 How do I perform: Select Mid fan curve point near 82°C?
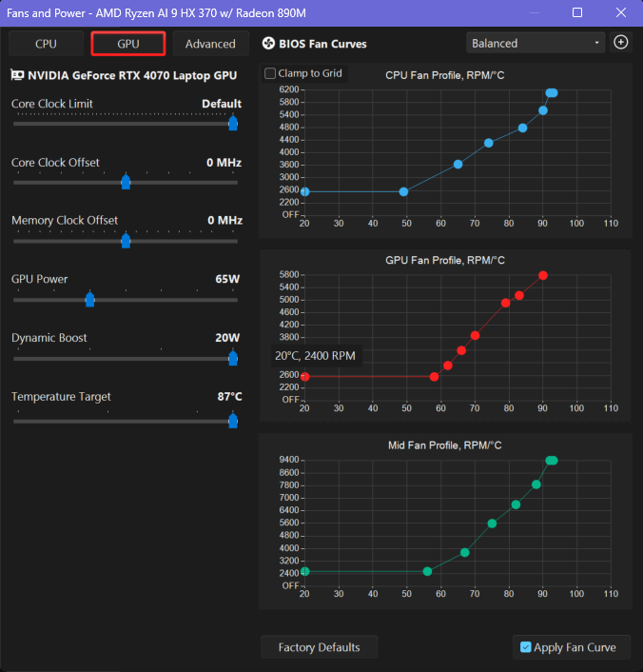(x=516, y=504)
